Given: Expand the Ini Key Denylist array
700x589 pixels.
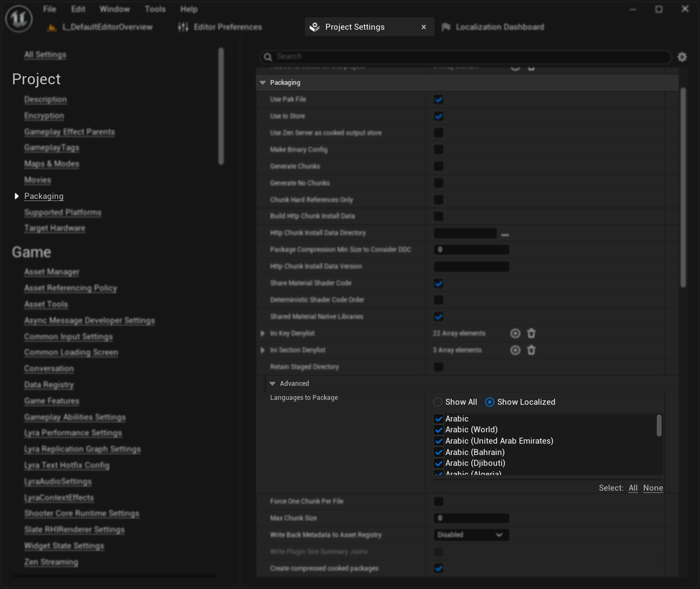Looking at the screenshot, I should tap(263, 333).
